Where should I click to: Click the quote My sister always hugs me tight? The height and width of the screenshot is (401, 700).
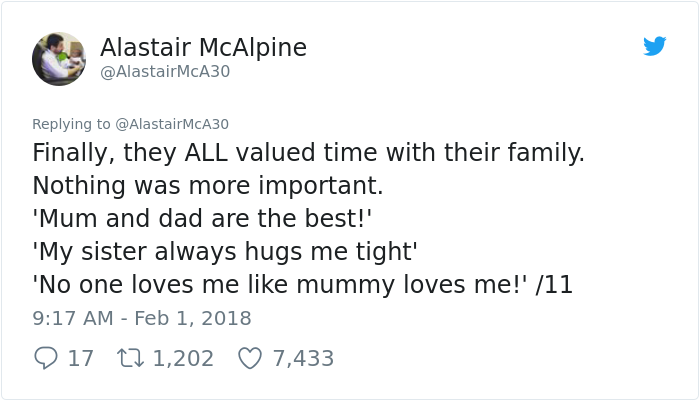[225, 252]
